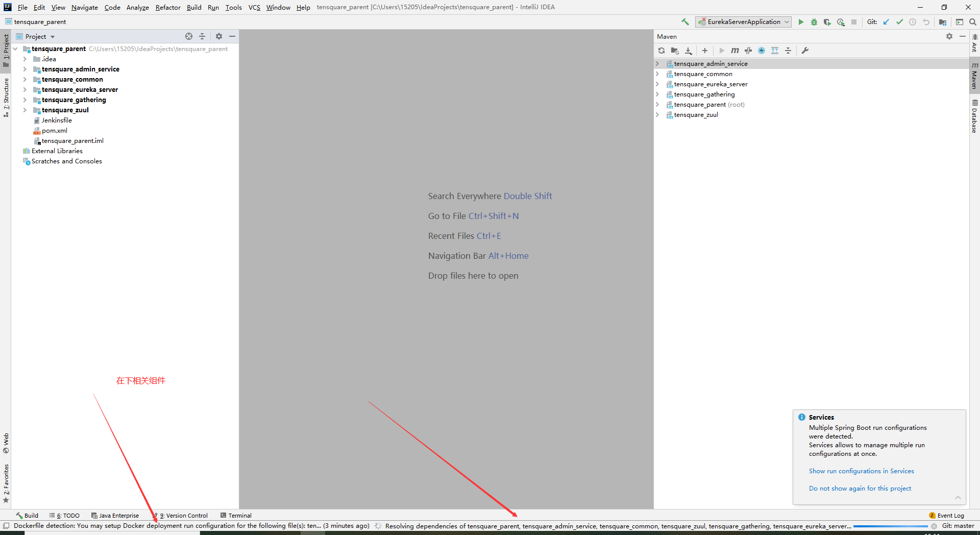Viewport: 980px width, 535px height.
Task: Open Project panel gear settings
Action: pos(219,36)
